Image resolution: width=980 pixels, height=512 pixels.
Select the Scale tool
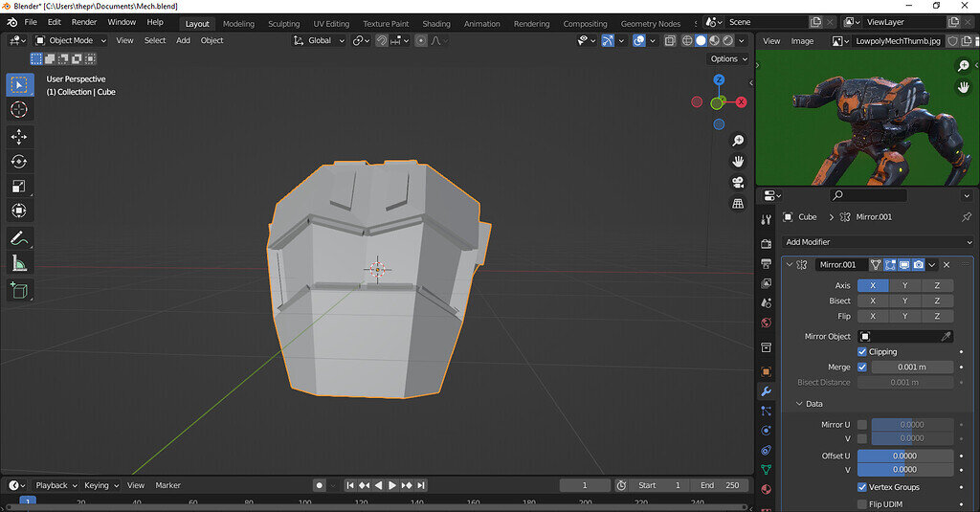coord(19,187)
